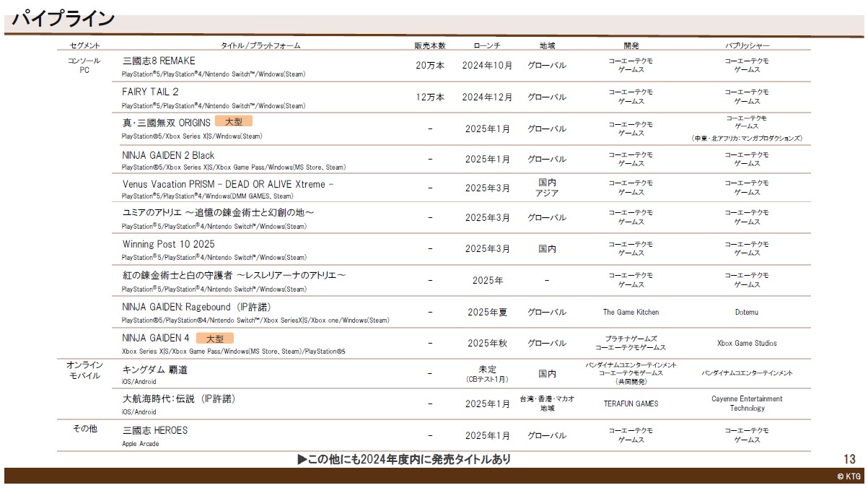
Task: Click the 2025年3月 launch for Winning Post 10
Action: 487,248
